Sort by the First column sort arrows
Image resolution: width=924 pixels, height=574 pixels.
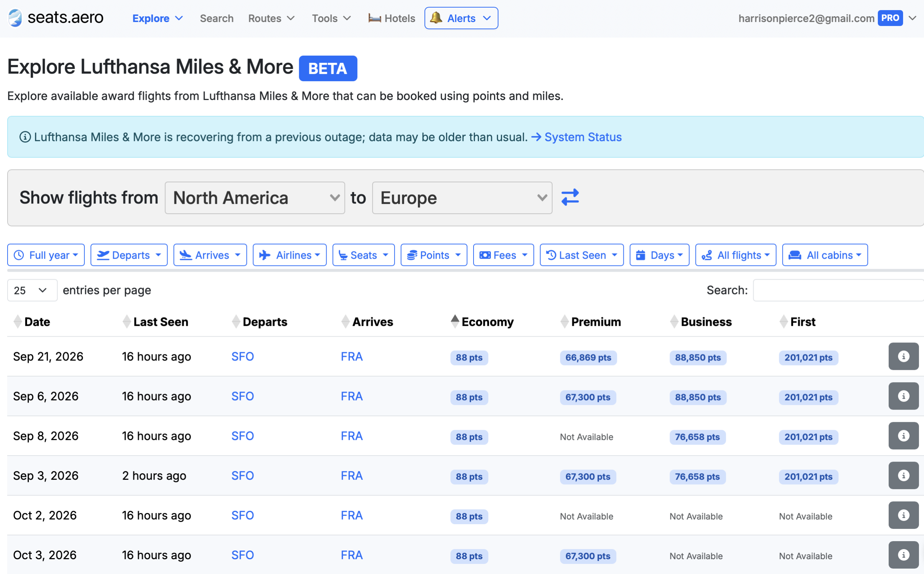click(784, 321)
